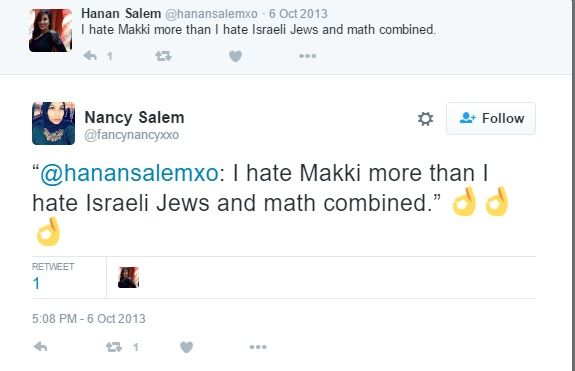Screen dimensions: 575x371
Task: View the retweeter's small avatar
Action: [x=128, y=278]
